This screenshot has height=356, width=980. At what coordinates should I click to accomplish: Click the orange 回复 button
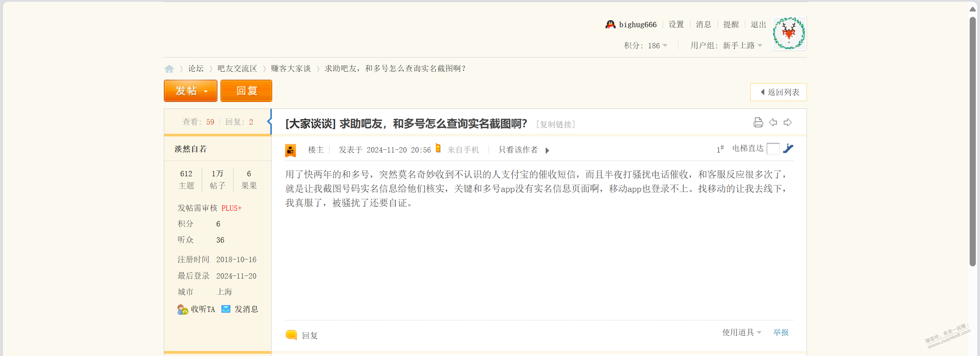click(247, 91)
